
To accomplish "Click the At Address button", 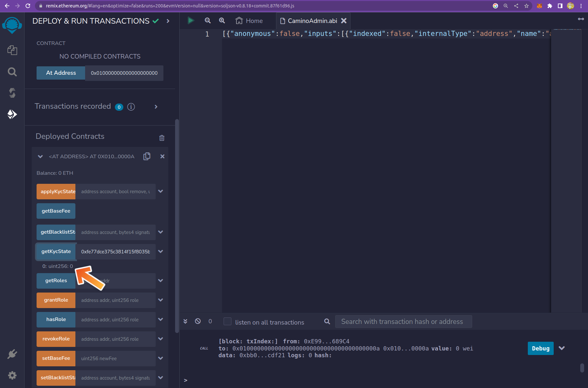I will [x=61, y=73].
